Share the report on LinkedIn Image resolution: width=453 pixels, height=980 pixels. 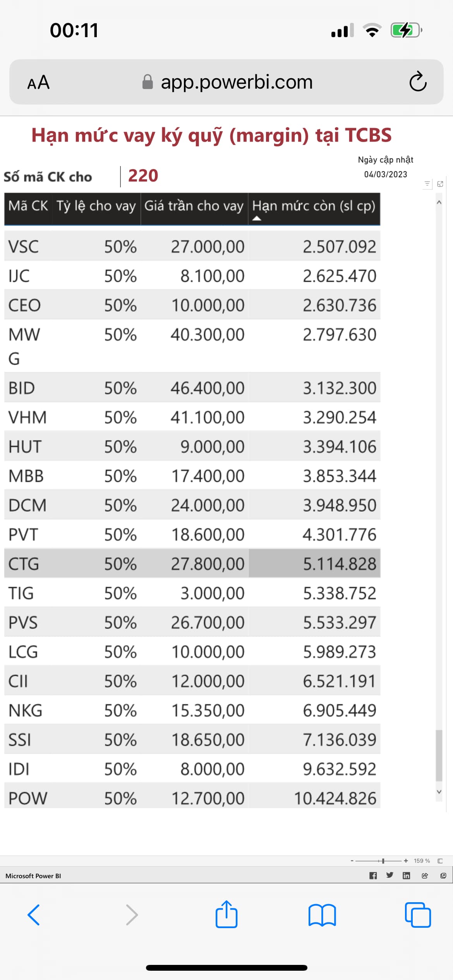(406, 875)
